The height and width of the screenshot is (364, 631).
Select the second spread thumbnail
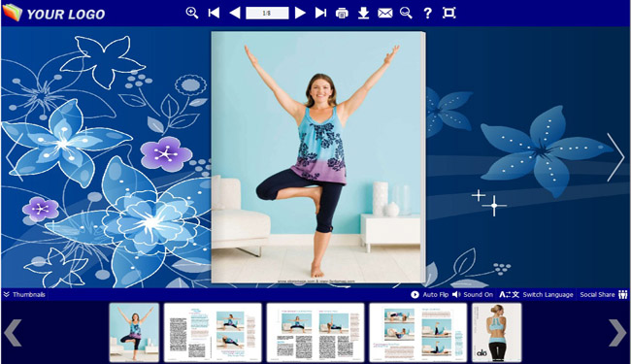(213, 333)
